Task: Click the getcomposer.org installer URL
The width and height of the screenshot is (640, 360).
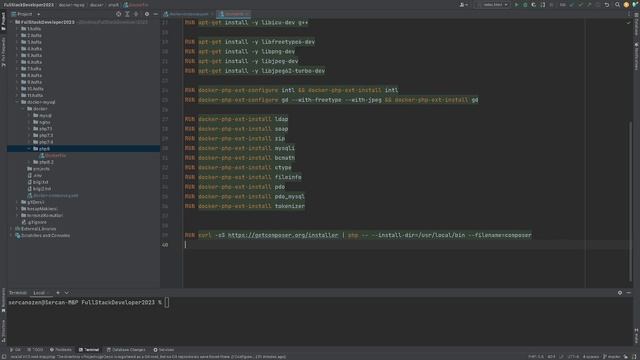Action: click(283, 235)
